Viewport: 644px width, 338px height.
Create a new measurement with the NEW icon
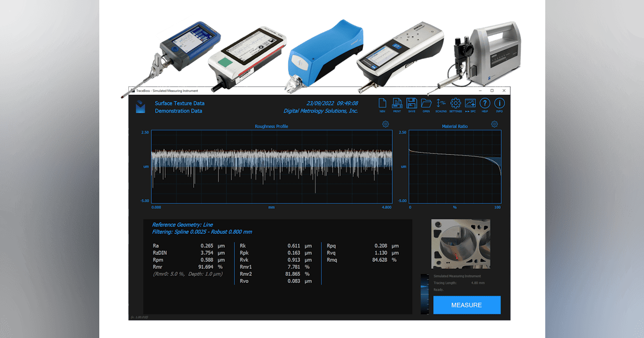(383, 102)
